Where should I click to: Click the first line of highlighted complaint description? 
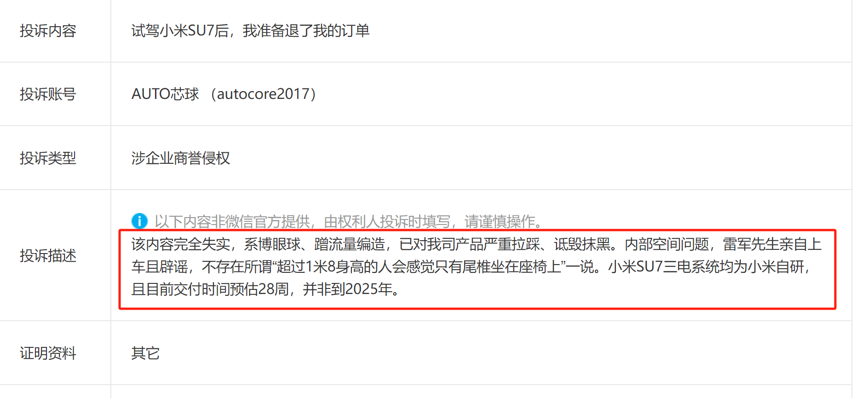(477, 244)
